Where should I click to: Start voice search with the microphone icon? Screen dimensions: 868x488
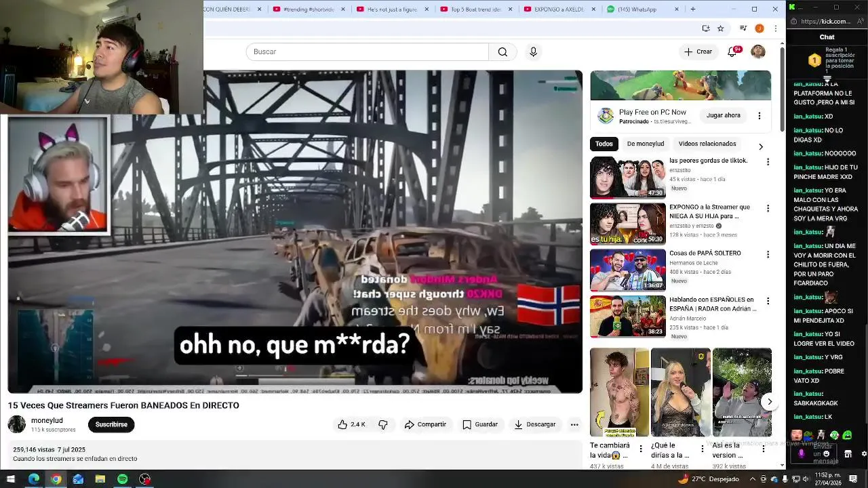[533, 52]
